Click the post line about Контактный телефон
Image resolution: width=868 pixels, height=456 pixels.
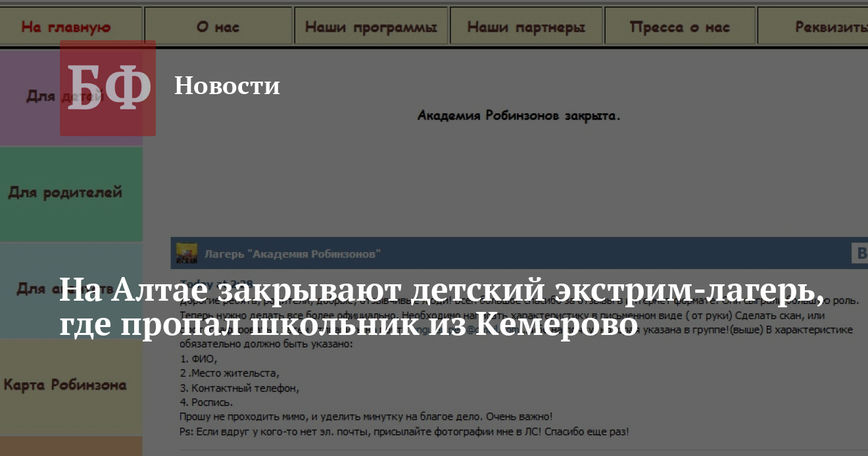(x=239, y=388)
